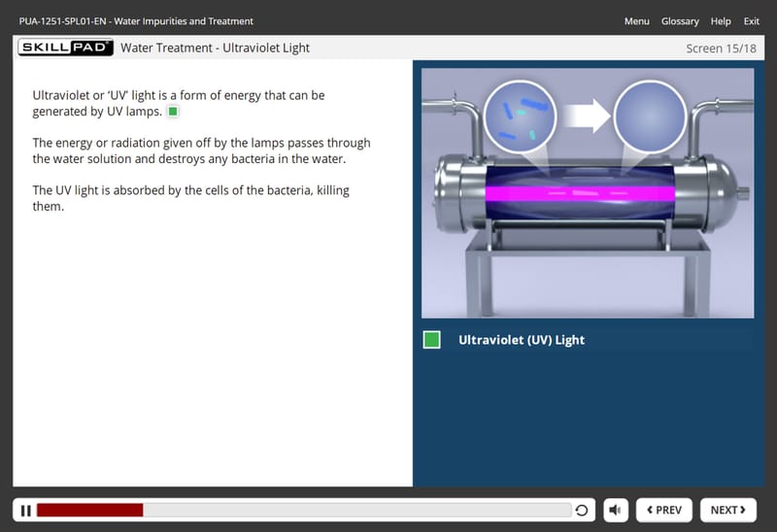Screen dimensions: 777x532
Task: Click the UV reactor illustration
Action: pyautogui.click(x=588, y=193)
